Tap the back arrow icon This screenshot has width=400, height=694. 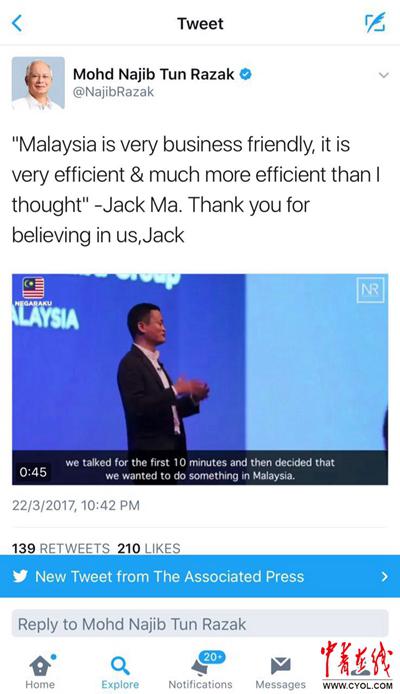[x=17, y=23]
